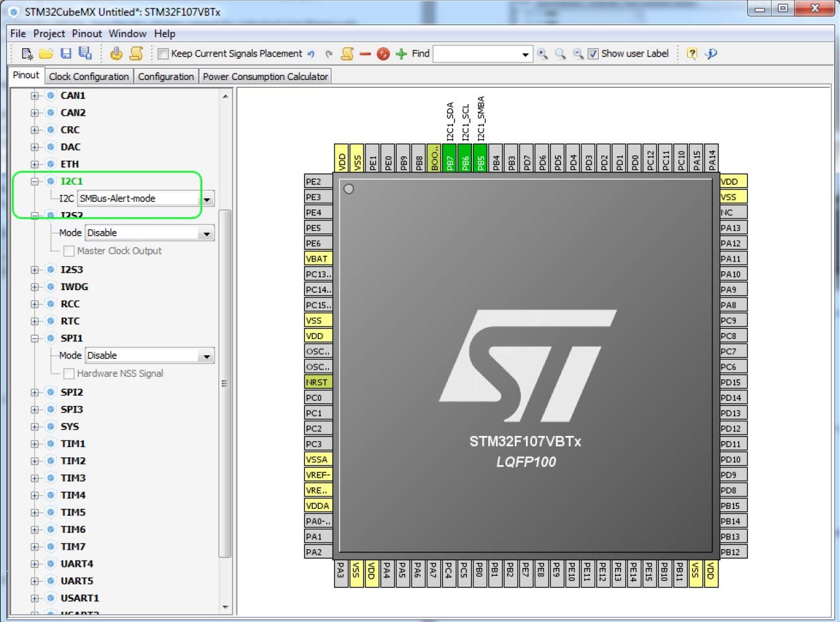Screen dimensions: 840x622
Task: Select the green PB7 pin on the chip
Action: click(x=450, y=158)
